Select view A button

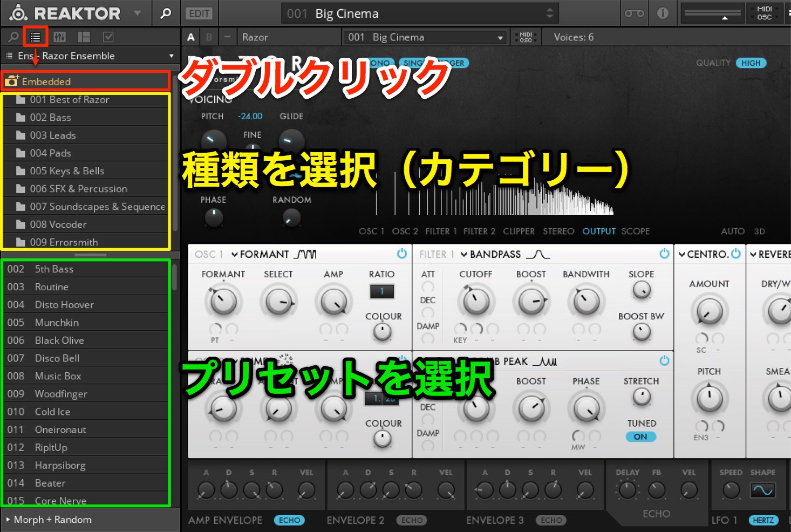[x=190, y=37]
